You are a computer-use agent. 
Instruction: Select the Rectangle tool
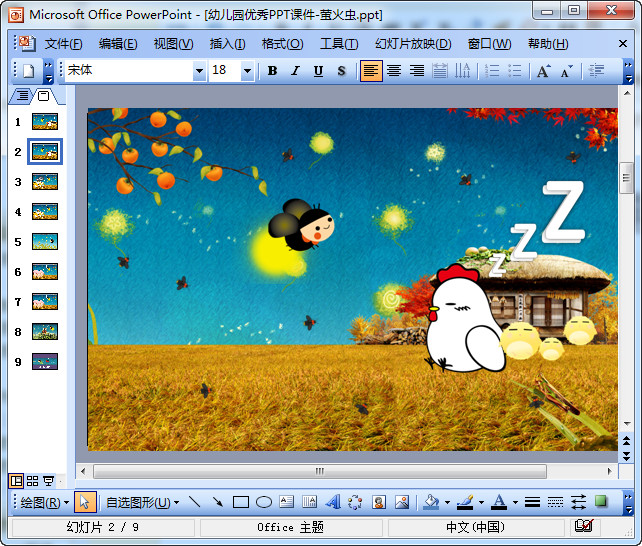(x=241, y=502)
